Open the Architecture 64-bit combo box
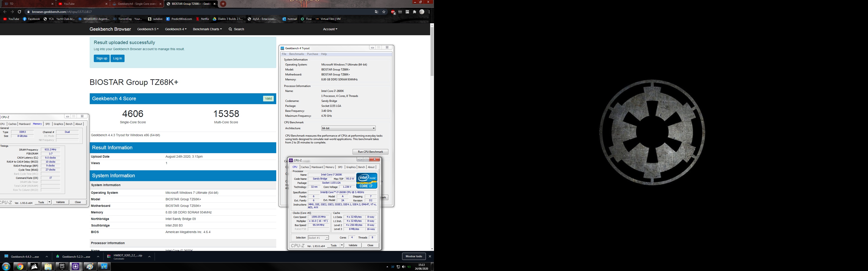Viewport: 868px width, 271px height. point(348,128)
